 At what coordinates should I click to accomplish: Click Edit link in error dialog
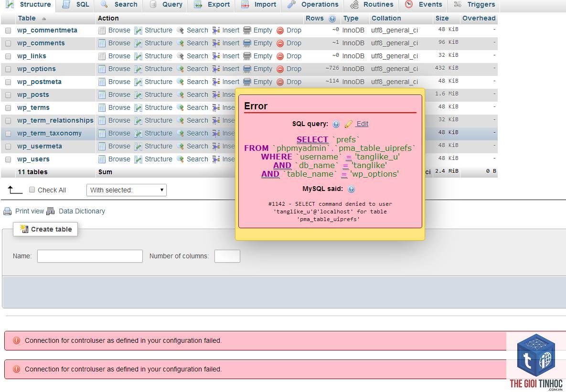tap(362, 124)
